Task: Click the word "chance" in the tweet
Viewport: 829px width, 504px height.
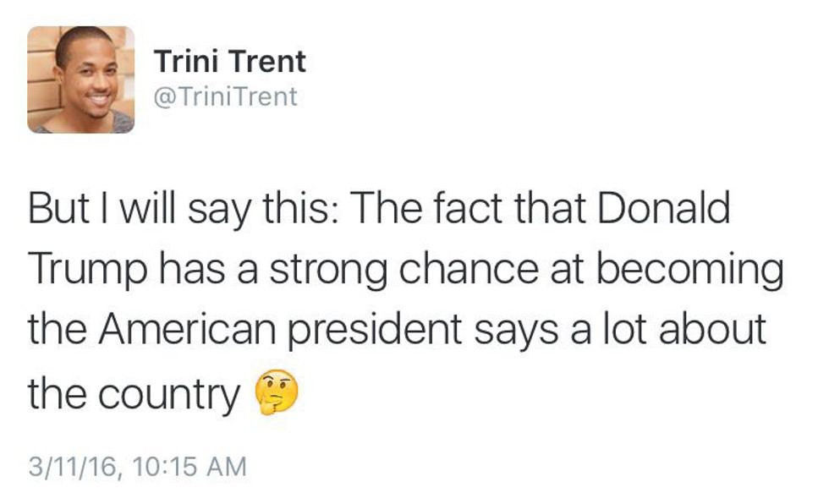Action: 479,269
